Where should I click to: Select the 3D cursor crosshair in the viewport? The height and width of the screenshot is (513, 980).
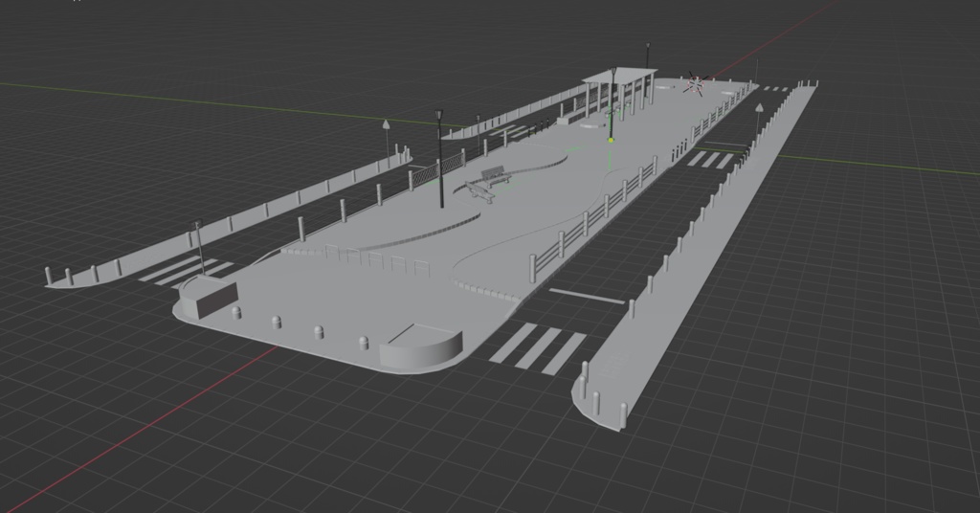click(x=697, y=83)
